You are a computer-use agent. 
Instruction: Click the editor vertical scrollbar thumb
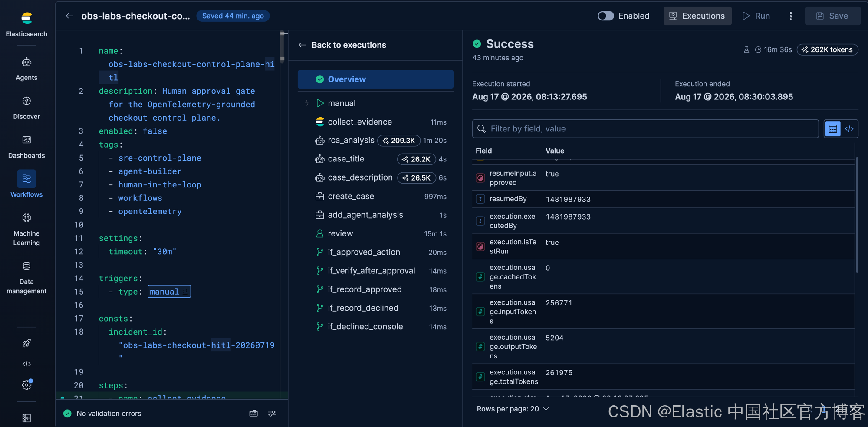pyautogui.click(x=283, y=46)
